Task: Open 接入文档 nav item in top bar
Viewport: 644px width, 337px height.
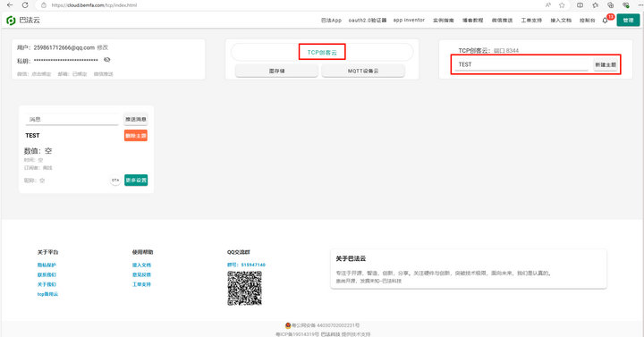Action: tap(561, 21)
